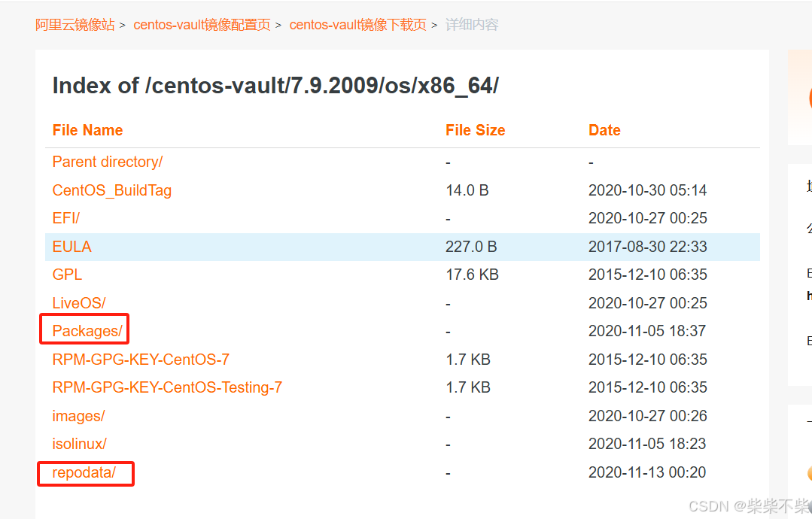Viewport: 812px width, 519px height.
Task: Open the RPM-GPG-KEY-CentOS-Testing-7 file link
Action: (x=167, y=387)
